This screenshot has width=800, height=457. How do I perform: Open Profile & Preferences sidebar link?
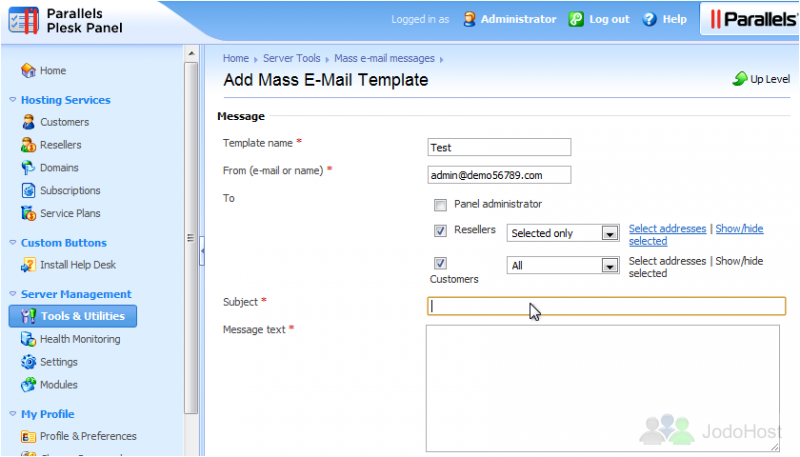pyautogui.click(x=88, y=436)
